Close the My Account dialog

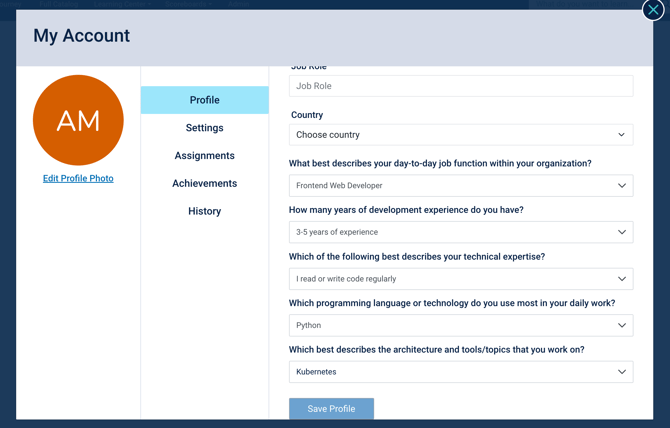click(x=653, y=10)
